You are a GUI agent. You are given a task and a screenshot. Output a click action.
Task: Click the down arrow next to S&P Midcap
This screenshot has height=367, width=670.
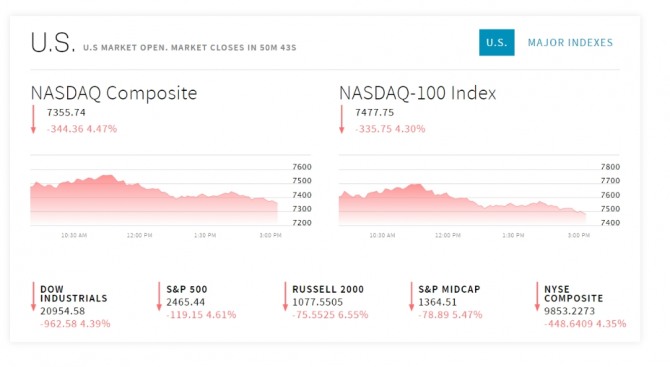tap(411, 296)
